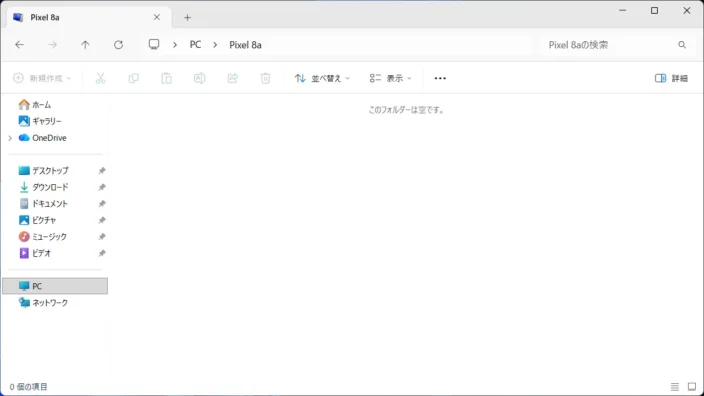704x396 pixels.
Task: Maximize the File Explorer window
Action: click(655, 10)
